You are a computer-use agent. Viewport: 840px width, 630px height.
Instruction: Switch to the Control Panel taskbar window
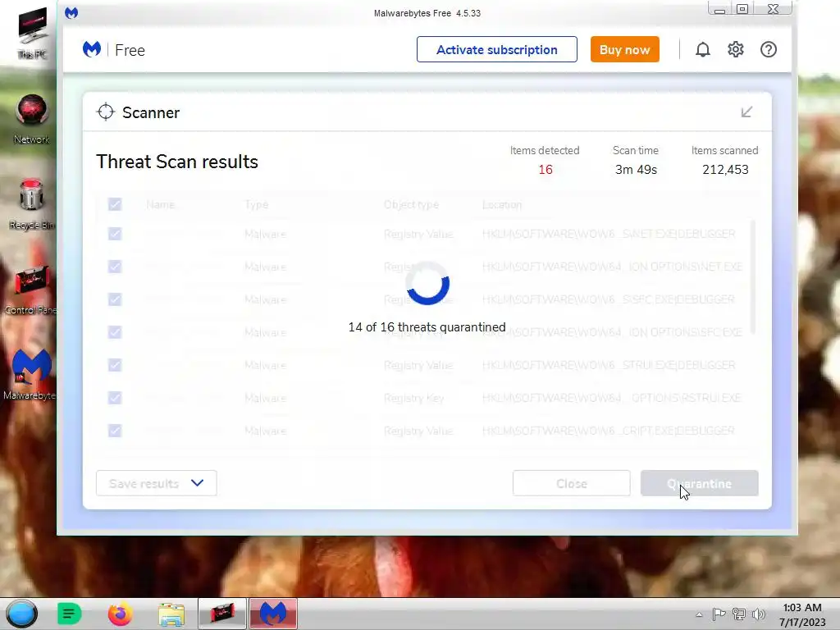pos(221,614)
